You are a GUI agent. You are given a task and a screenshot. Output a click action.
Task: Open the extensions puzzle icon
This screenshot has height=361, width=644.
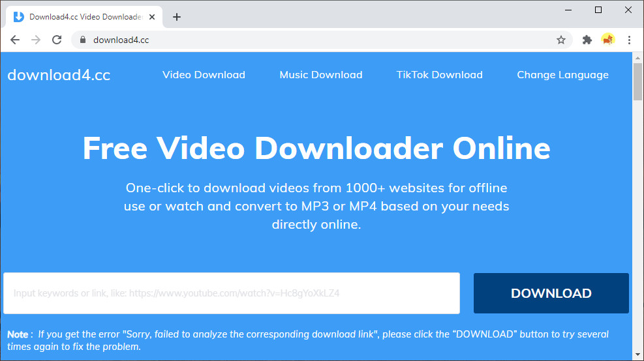[587, 40]
